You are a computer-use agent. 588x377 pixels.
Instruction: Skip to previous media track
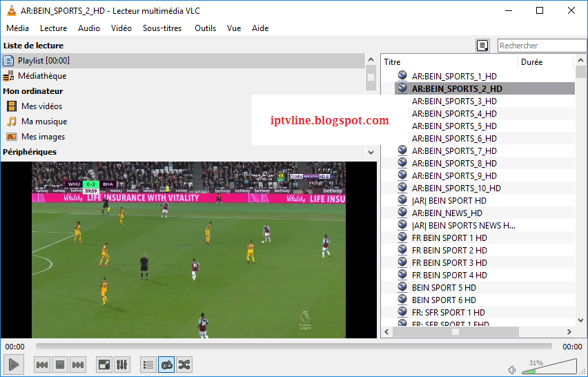(42, 365)
